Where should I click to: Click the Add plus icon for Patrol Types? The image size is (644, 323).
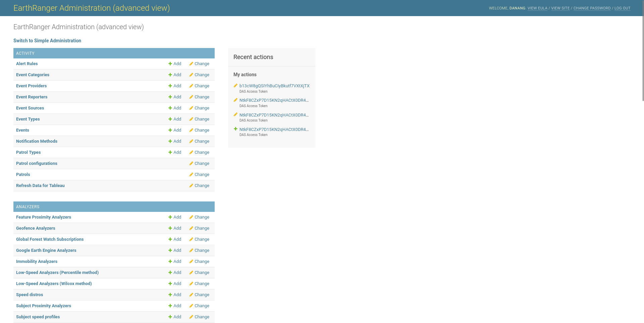pos(170,152)
